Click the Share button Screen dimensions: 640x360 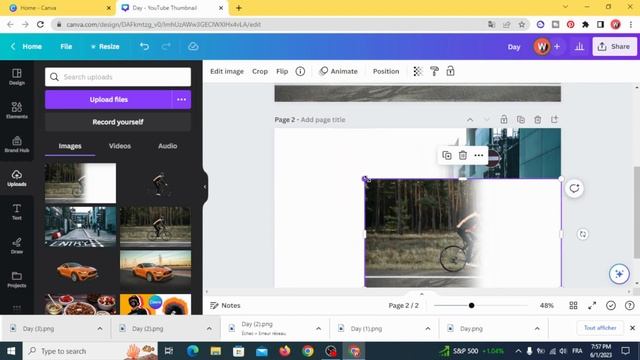(x=614, y=47)
